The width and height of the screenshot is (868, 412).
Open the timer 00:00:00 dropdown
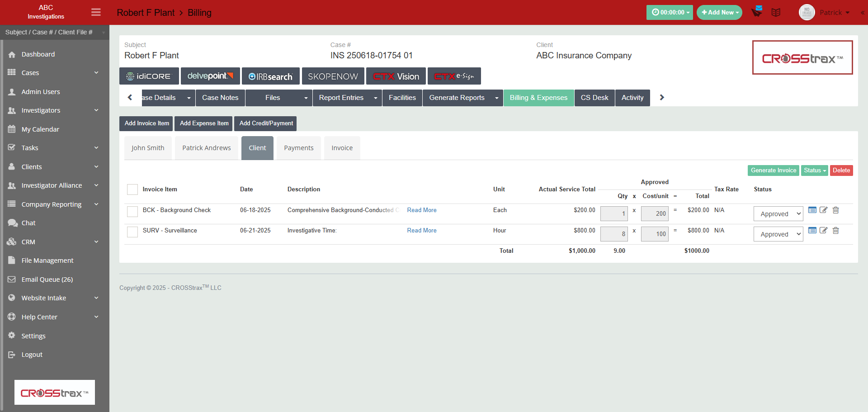pyautogui.click(x=670, y=12)
